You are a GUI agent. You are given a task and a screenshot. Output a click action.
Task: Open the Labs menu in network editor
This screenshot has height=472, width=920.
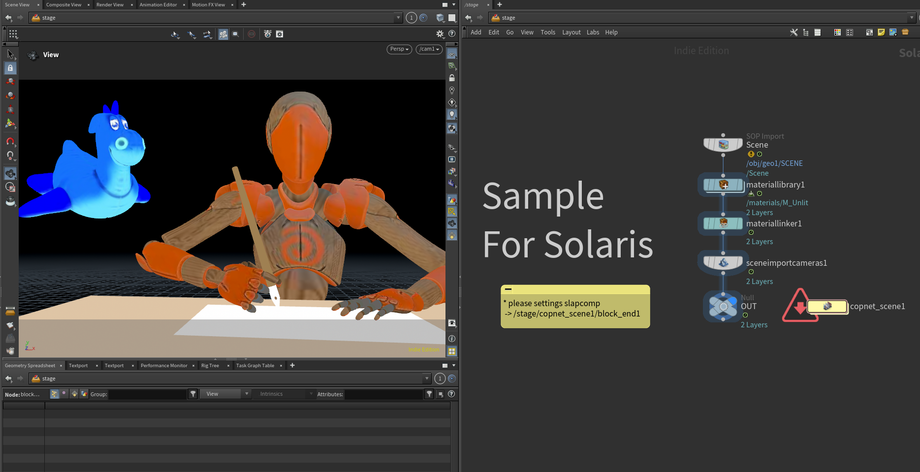[x=593, y=32]
